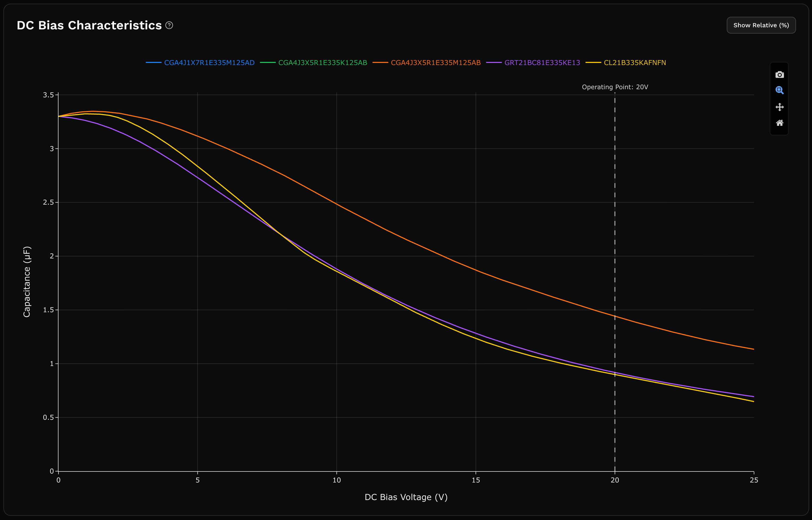Click yellow legend line swatch
Viewport: 812px width, 520px height.
point(593,63)
